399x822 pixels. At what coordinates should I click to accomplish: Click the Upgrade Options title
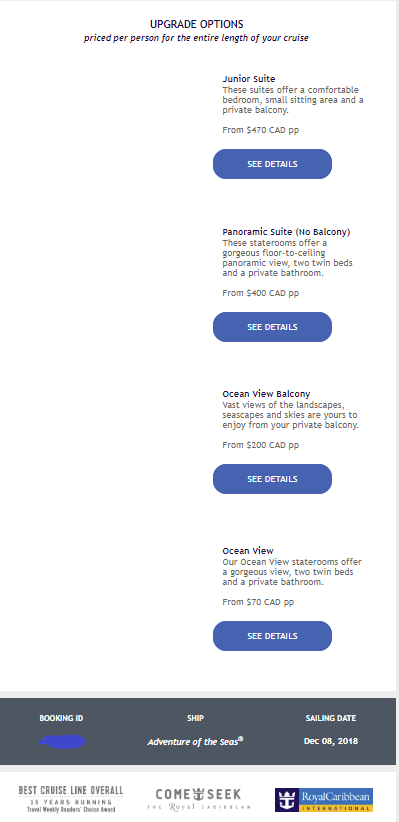(197, 25)
